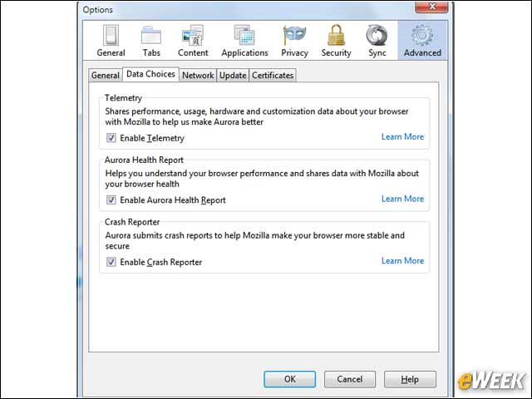Uncheck Enable Telemetry checkbox
This screenshot has height=399, width=532.
pos(111,138)
